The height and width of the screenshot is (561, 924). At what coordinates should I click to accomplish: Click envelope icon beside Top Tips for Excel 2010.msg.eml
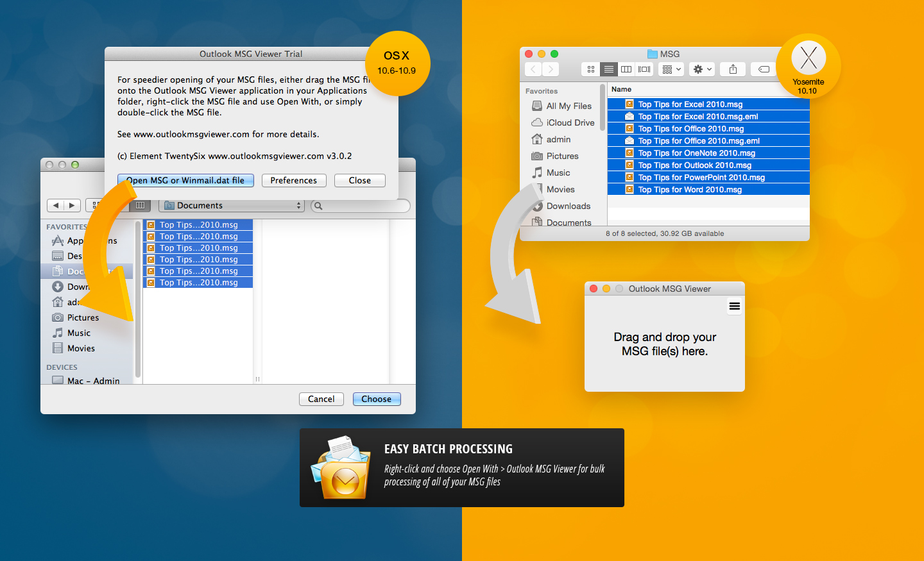(x=629, y=117)
